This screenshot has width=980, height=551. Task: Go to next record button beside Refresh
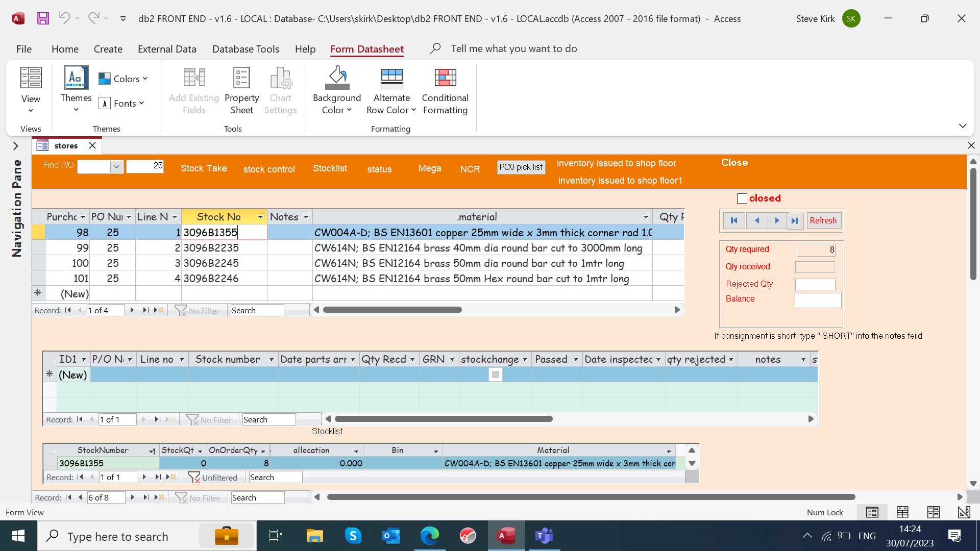776,220
